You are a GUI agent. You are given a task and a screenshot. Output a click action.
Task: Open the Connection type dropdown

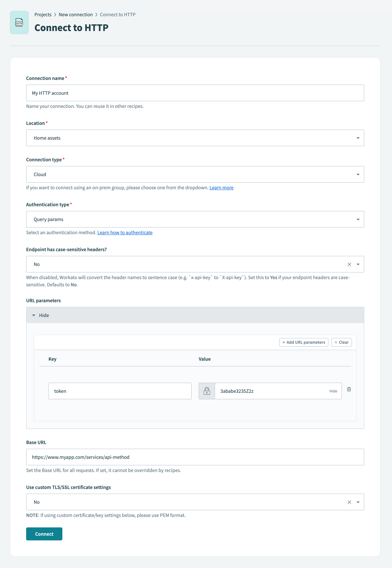point(195,174)
